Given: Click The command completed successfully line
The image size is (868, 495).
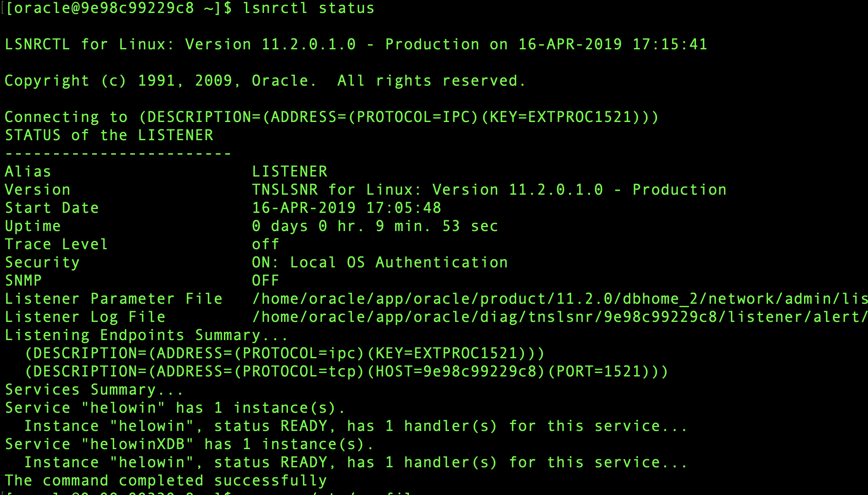Looking at the screenshot, I should [x=166, y=480].
